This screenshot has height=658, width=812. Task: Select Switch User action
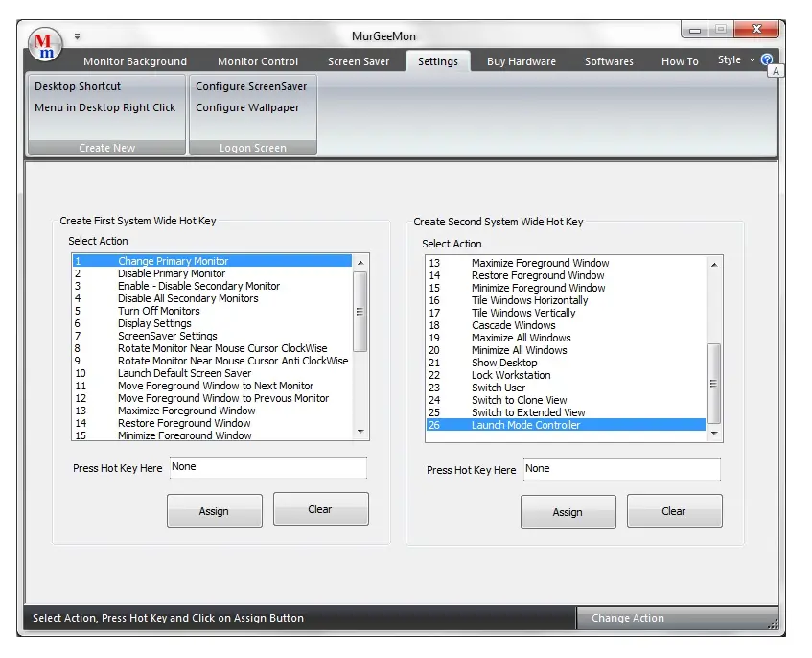point(566,388)
